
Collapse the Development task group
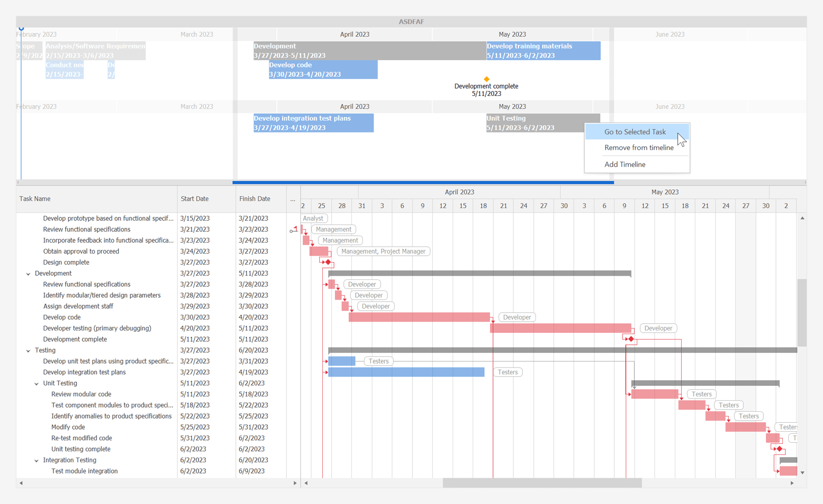[x=28, y=274]
